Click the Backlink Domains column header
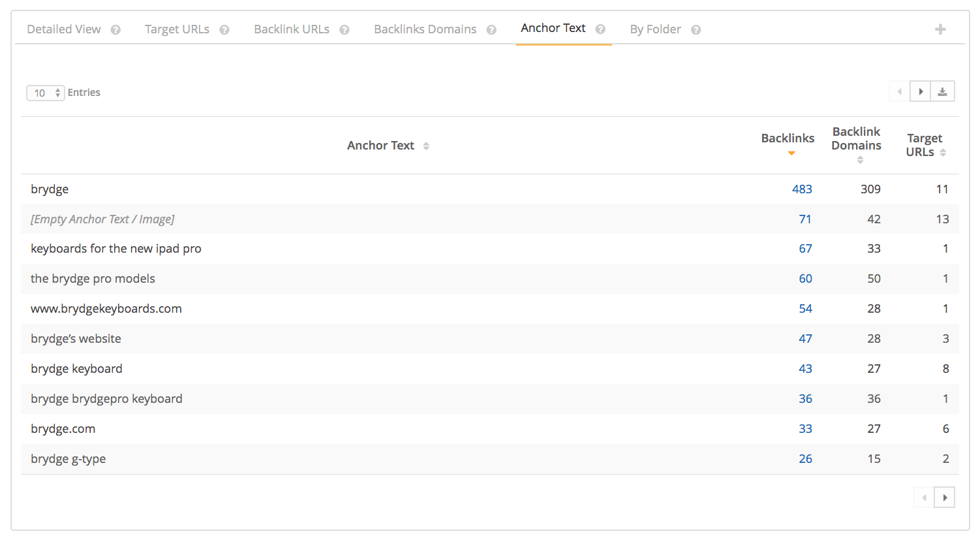Viewport: 980px width, 538px height. click(x=856, y=138)
